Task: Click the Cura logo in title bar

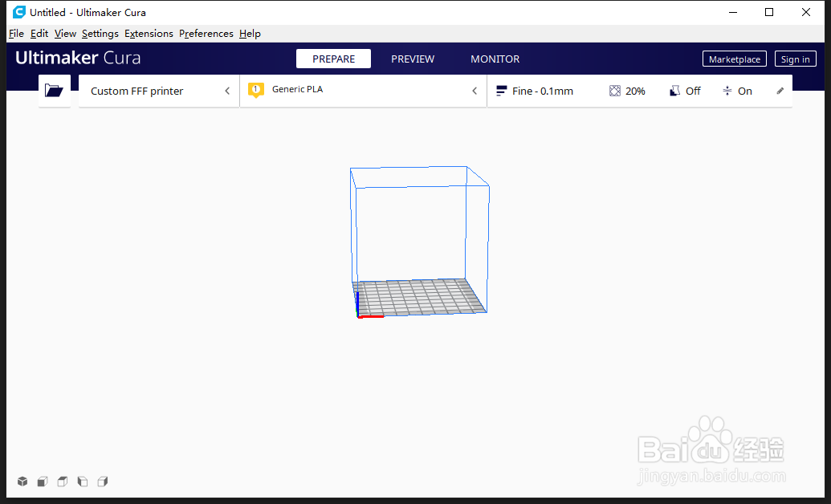Action: [19, 12]
